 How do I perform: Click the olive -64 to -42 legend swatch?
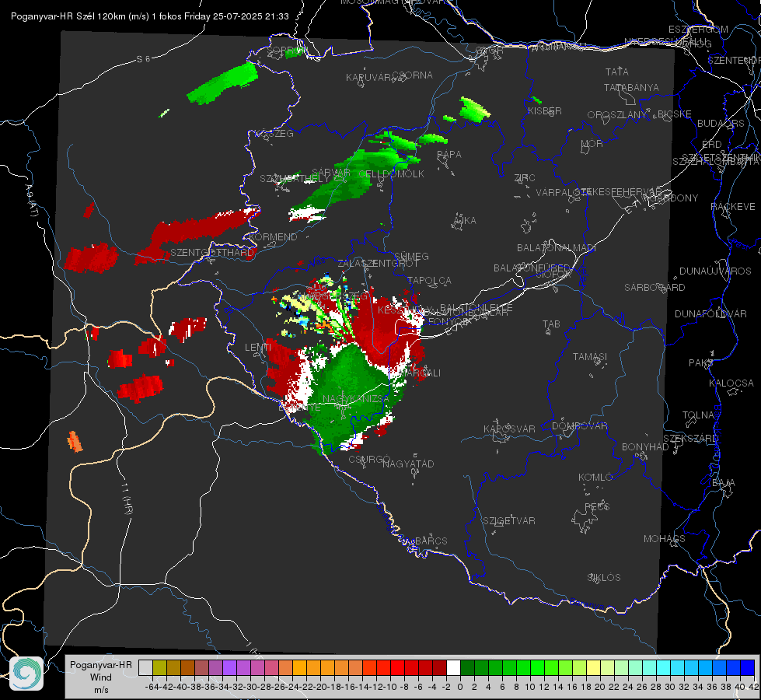(159, 667)
